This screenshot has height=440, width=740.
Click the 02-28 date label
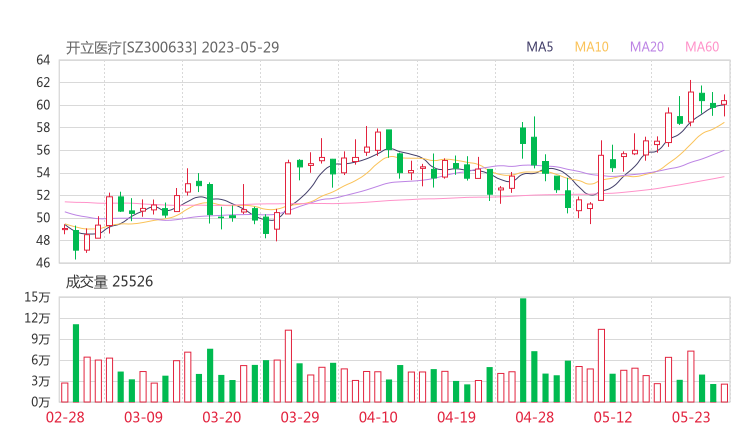pyautogui.click(x=65, y=417)
